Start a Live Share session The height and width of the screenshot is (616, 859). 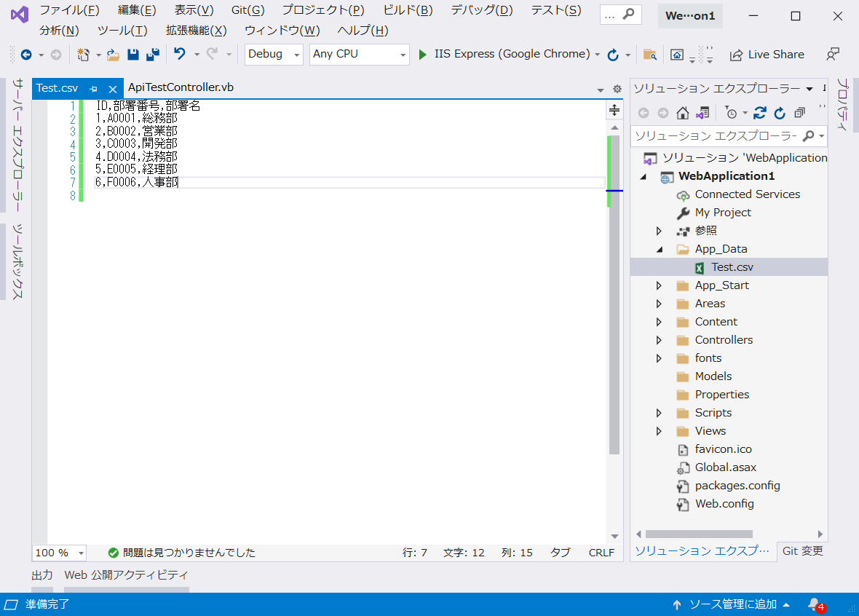[x=767, y=54]
